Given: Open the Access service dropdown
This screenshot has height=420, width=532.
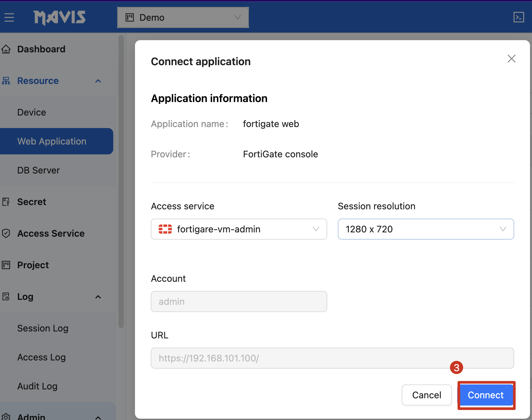Looking at the screenshot, I should pos(239,229).
